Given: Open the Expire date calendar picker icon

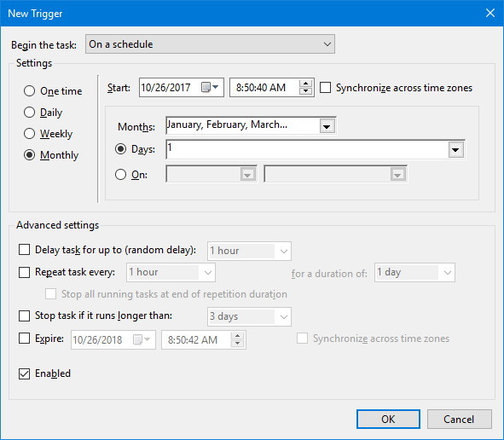Looking at the screenshot, I should [x=142, y=339].
